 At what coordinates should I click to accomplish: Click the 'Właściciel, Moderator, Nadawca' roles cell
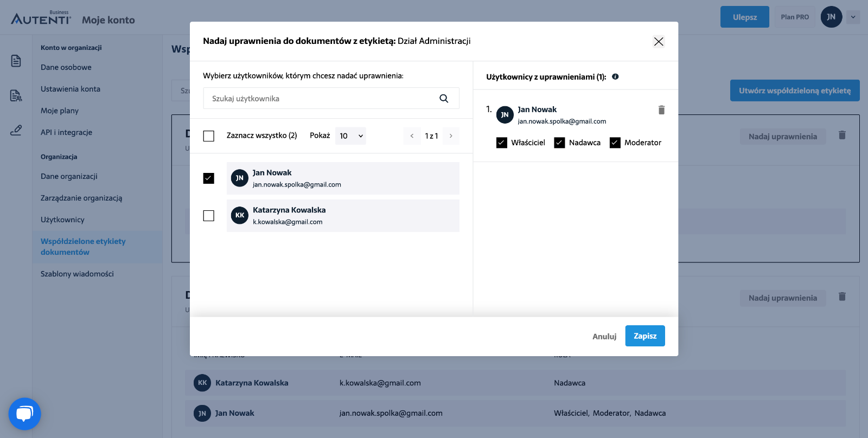pos(610,413)
